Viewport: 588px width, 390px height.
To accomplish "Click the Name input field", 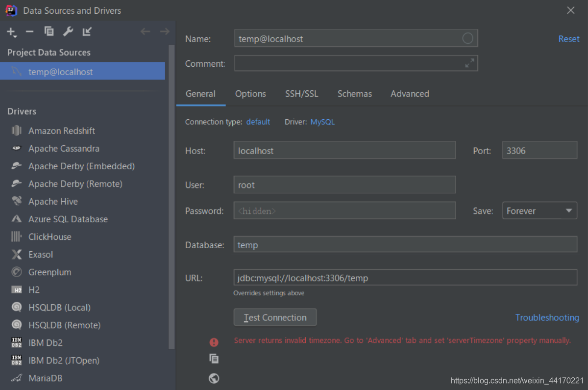I will click(x=356, y=38).
